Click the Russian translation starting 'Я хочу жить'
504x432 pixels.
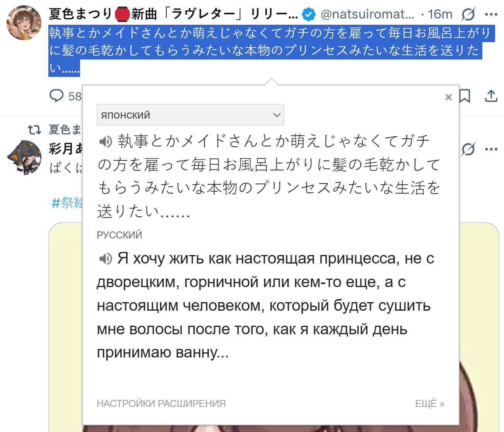point(266,305)
